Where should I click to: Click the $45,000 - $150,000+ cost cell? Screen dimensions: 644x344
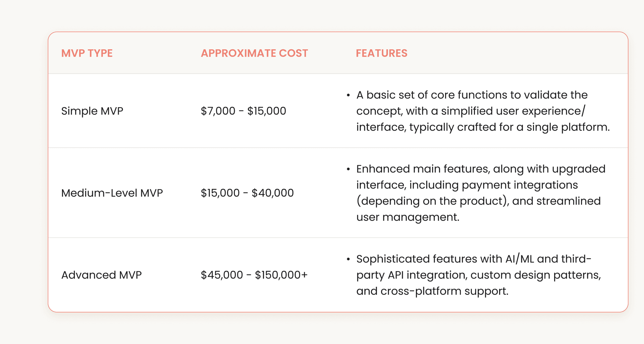click(x=254, y=275)
